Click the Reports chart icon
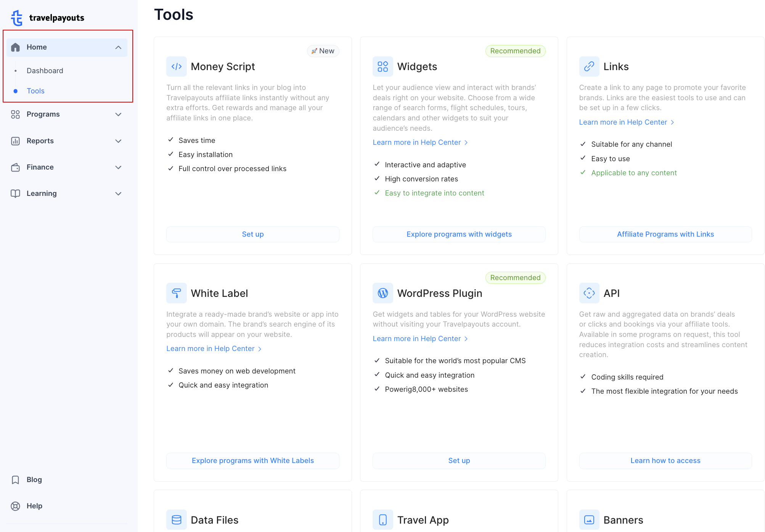Screen dimensions: 765x532 15,141
